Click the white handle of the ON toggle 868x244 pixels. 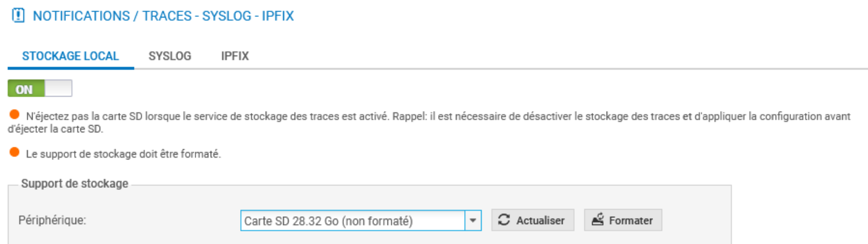pos(59,89)
